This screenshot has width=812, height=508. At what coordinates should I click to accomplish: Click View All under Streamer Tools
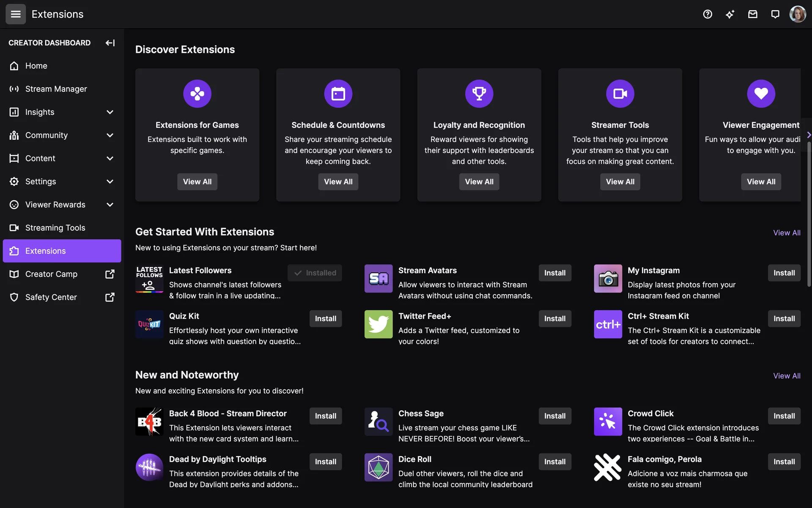point(620,182)
